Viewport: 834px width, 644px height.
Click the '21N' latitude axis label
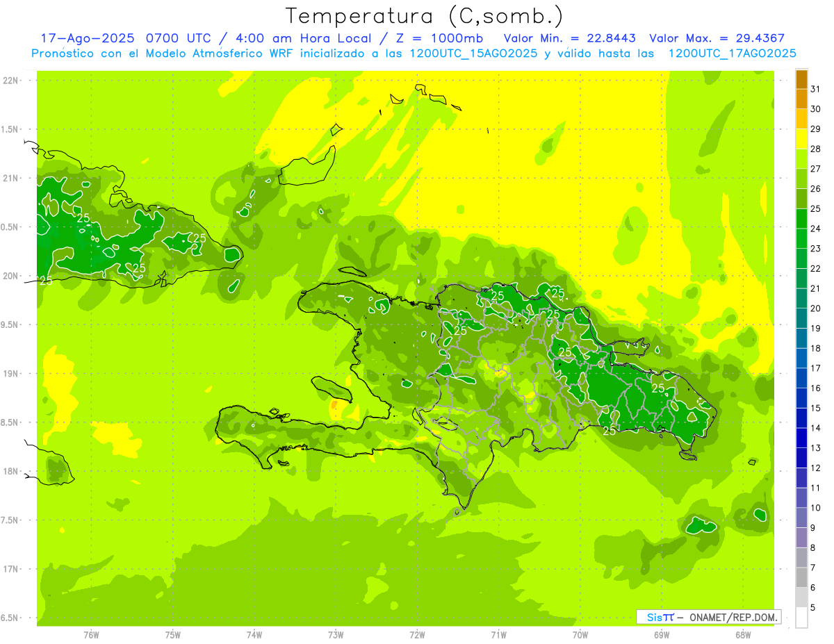pos(12,179)
